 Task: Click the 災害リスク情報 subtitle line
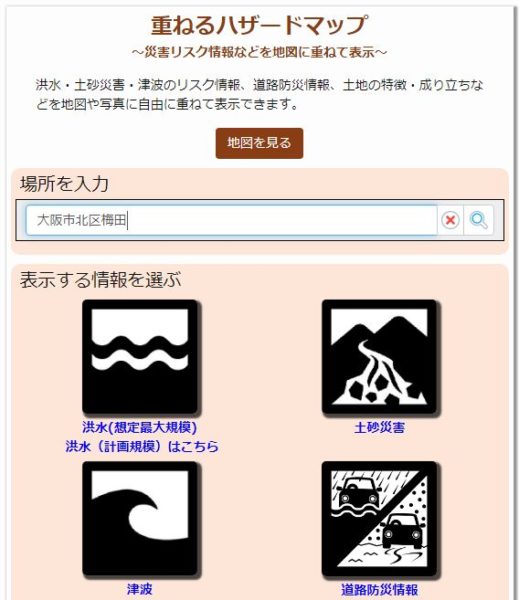[x=259, y=52]
